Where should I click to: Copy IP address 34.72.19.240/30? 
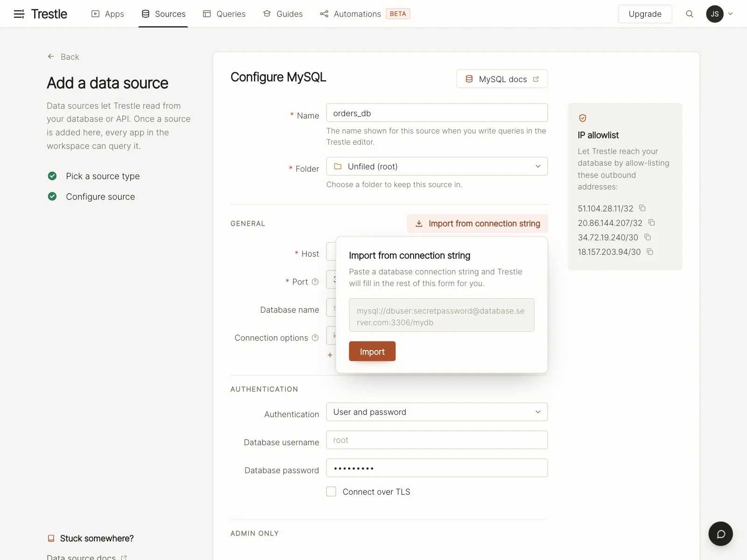click(648, 237)
